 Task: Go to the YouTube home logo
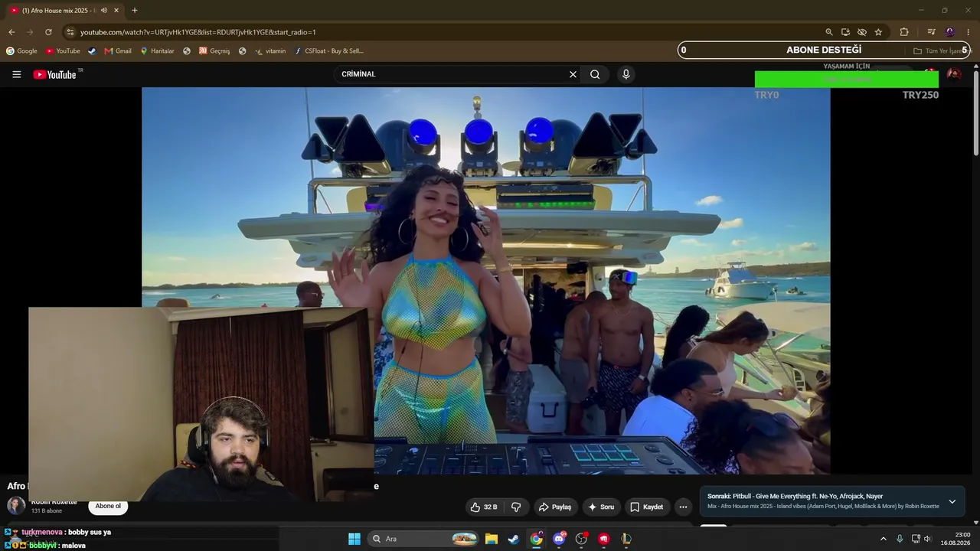(55, 74)
